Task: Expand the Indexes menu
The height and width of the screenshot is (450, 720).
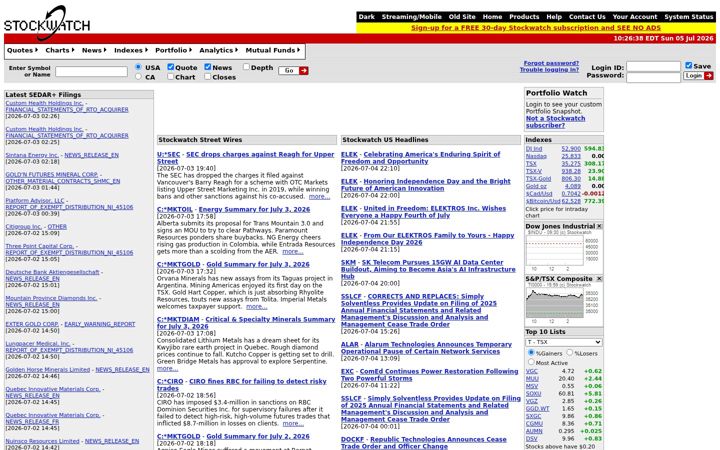Action: [x=131, y=51]
